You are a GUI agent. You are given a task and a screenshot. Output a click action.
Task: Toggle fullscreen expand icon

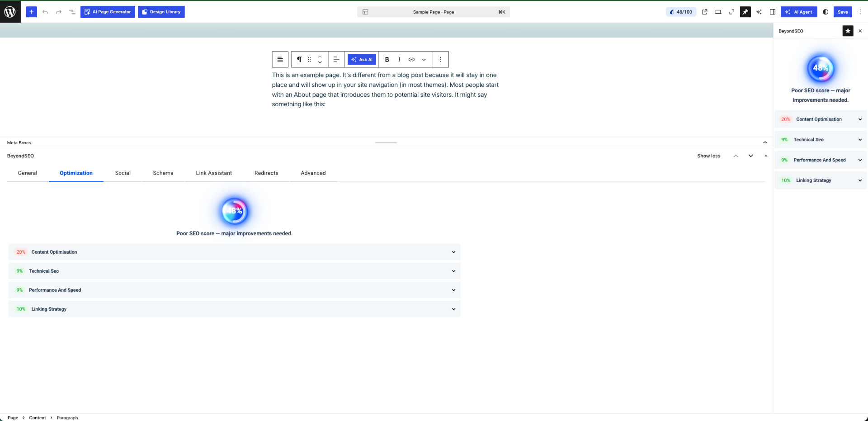pyautogui.click(x=732, y=12)
